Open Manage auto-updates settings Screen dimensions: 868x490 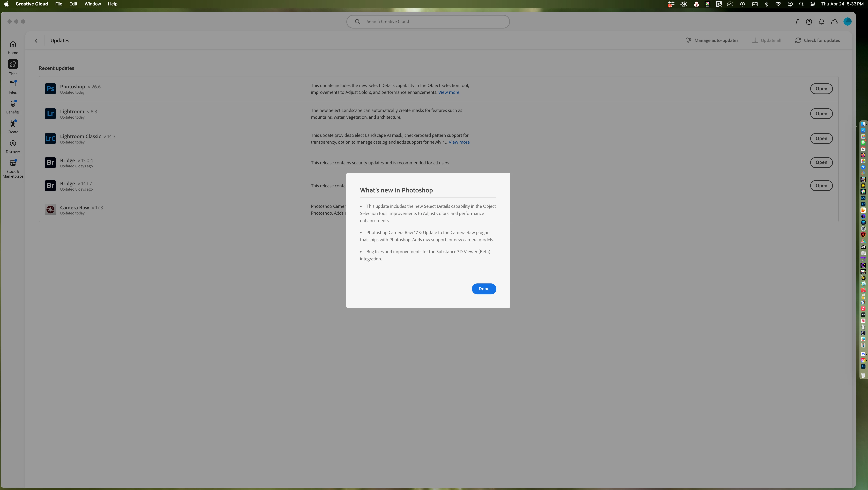(x=712, y=40)
